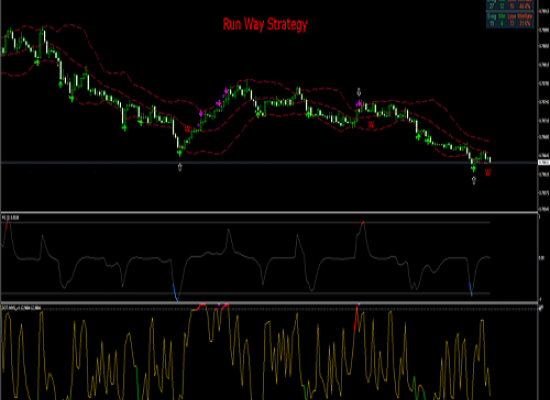Select the red W marker under final candles

coord(488,172)
